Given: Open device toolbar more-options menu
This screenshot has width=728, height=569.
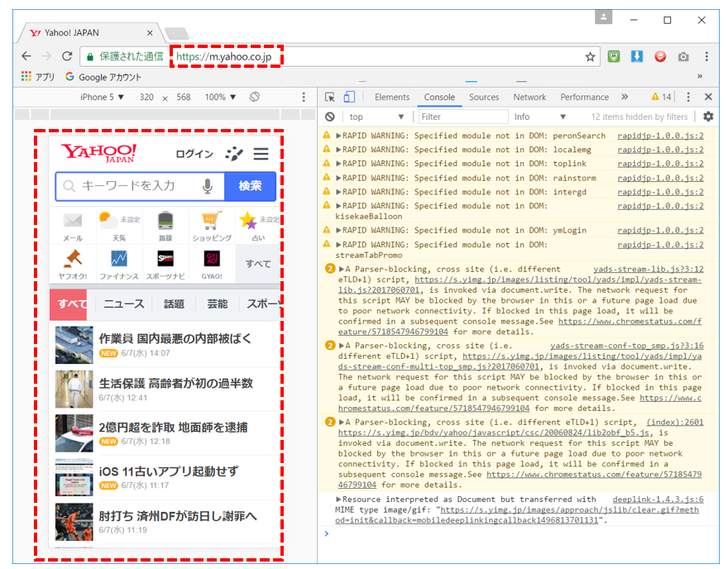Looking at the screenshot, I should tap(304, 97).
